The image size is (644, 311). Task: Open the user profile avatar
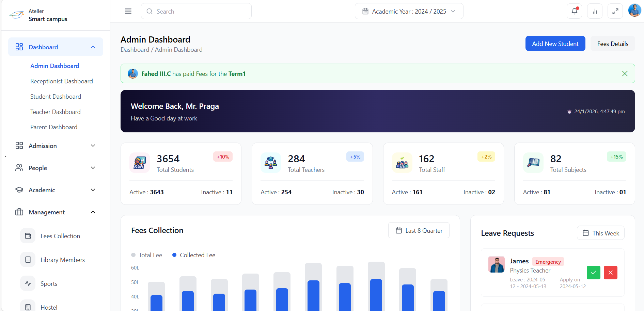coord(634,11)
